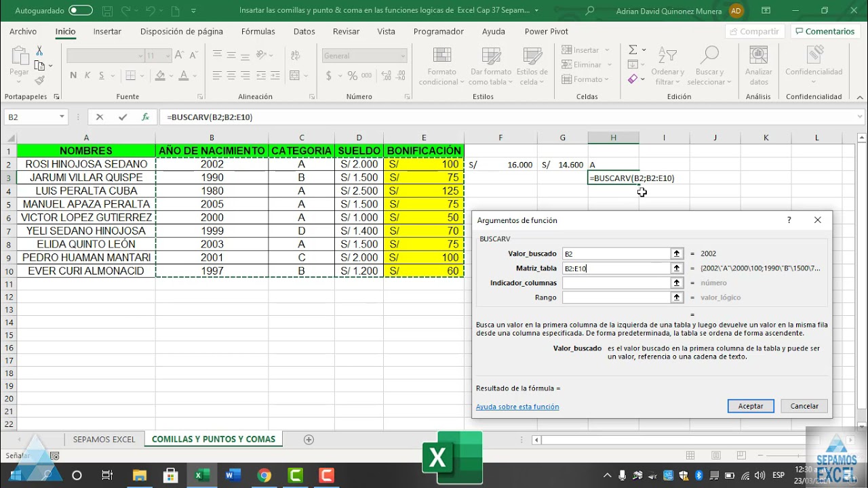Open the SEPAMOS EXCEL sheet tab
Viewport: 868px width, 488px height.
click(x=103, y=439)
